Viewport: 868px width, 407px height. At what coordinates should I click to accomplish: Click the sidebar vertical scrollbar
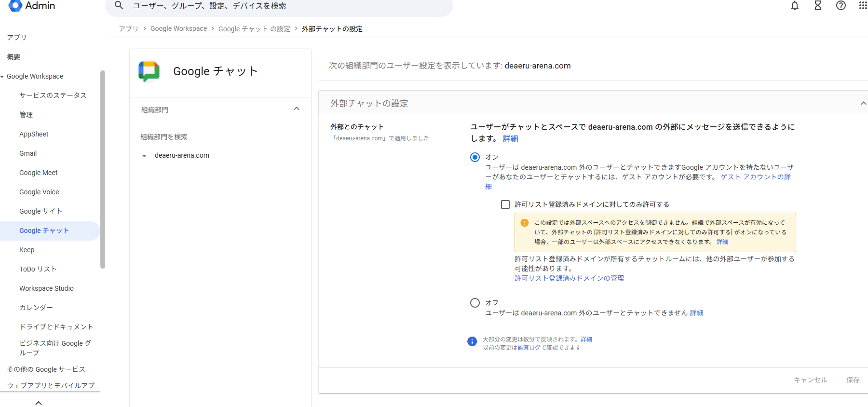tap(102, 169)
